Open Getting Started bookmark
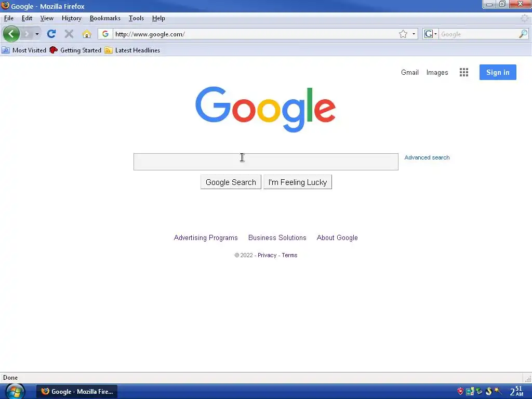 75,50
